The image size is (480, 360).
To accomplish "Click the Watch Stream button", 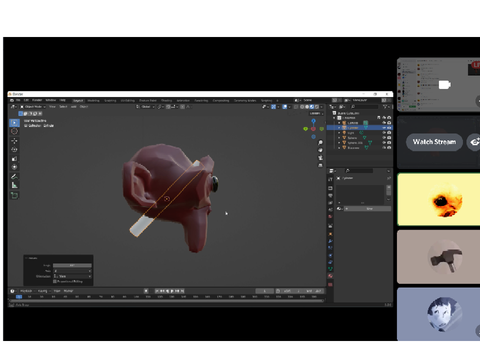I will coord(434,142).
